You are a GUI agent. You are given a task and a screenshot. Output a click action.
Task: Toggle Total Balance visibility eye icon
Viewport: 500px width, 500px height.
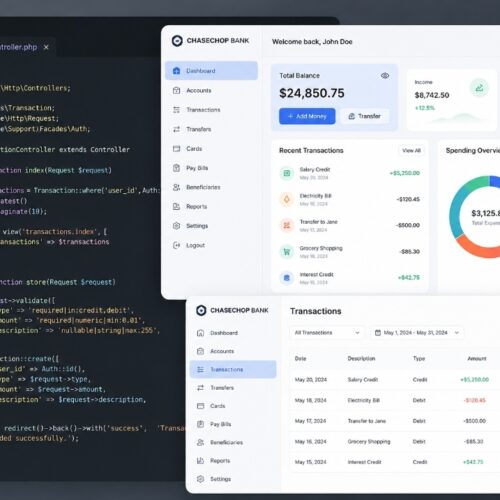[x=385, y=76]
